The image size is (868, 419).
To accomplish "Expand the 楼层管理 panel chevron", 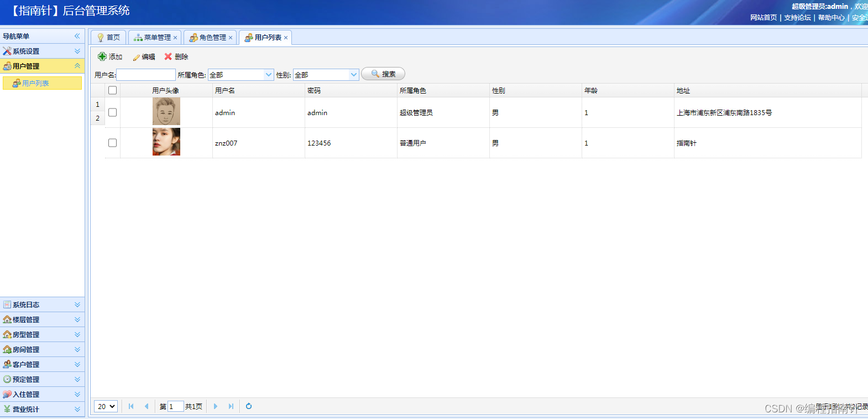I will point(77,319).
